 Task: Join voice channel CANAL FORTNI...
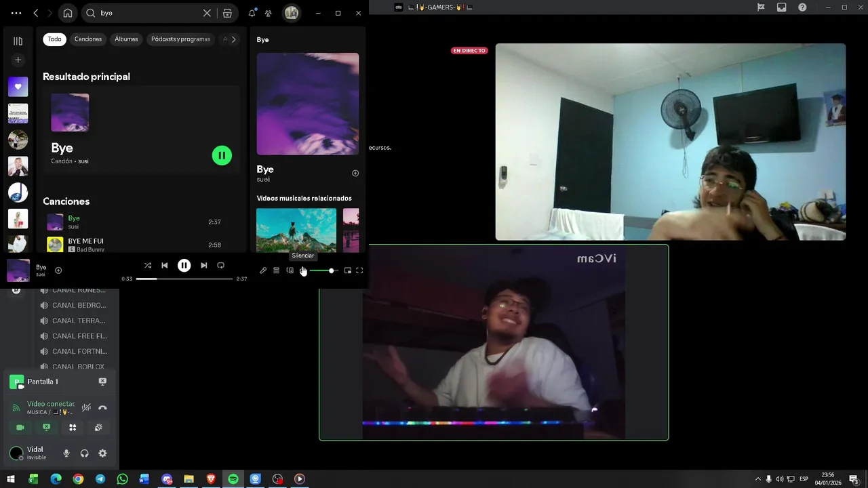pyautogui.click(x=73, y=351)
